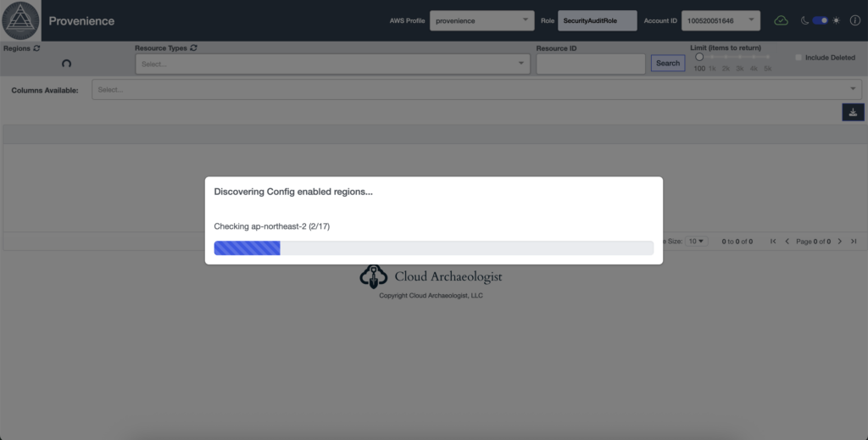Expand the Account ID dropdown
Screen dimensions: 868x440
[720, 20]
